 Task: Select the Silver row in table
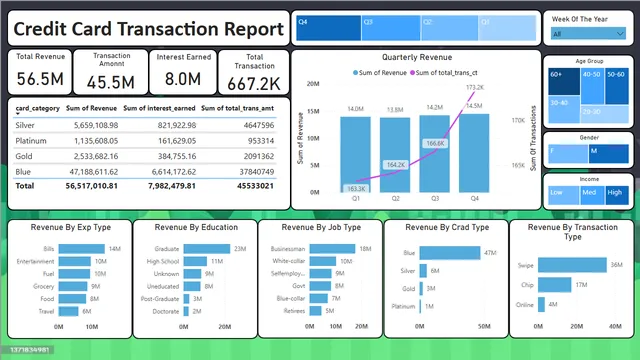point(145,125)
